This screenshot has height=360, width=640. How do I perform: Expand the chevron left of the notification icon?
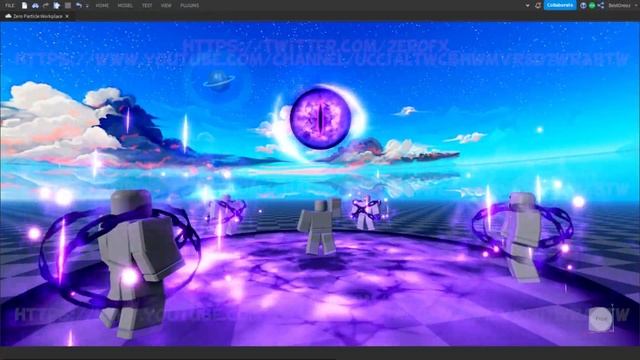527,6
